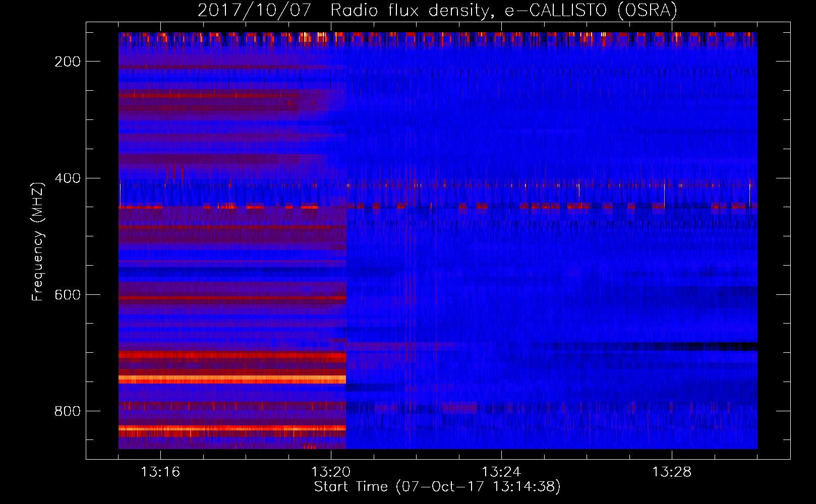Viewport: 816px width, 504px height.
Task: Click the 13:24 time tick label
Action: [x=501, y=472]
